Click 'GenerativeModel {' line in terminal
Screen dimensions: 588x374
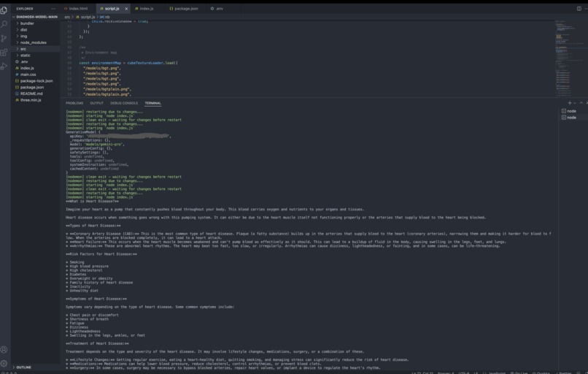[83, 132]
